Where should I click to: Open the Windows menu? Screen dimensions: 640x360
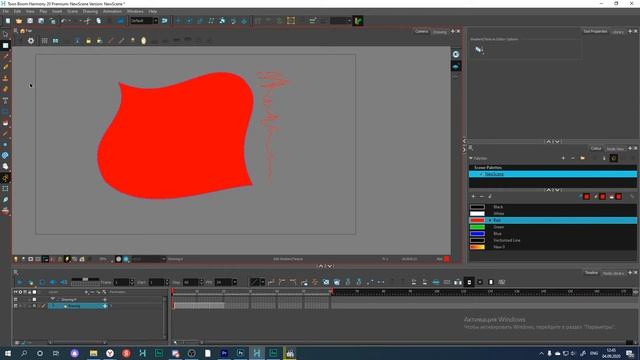pos(135,11)
